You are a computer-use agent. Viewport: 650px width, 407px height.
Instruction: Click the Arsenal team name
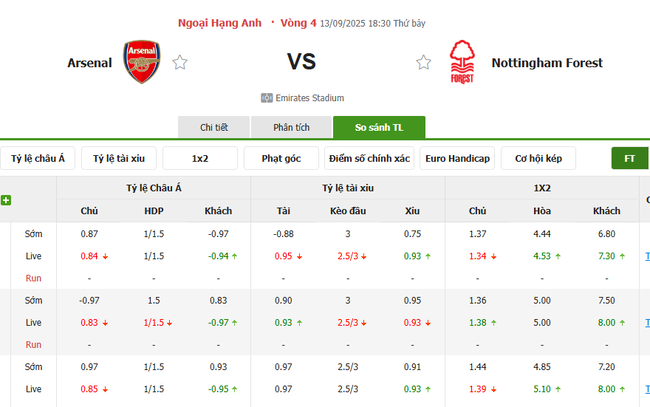click(x=90, y=62)
